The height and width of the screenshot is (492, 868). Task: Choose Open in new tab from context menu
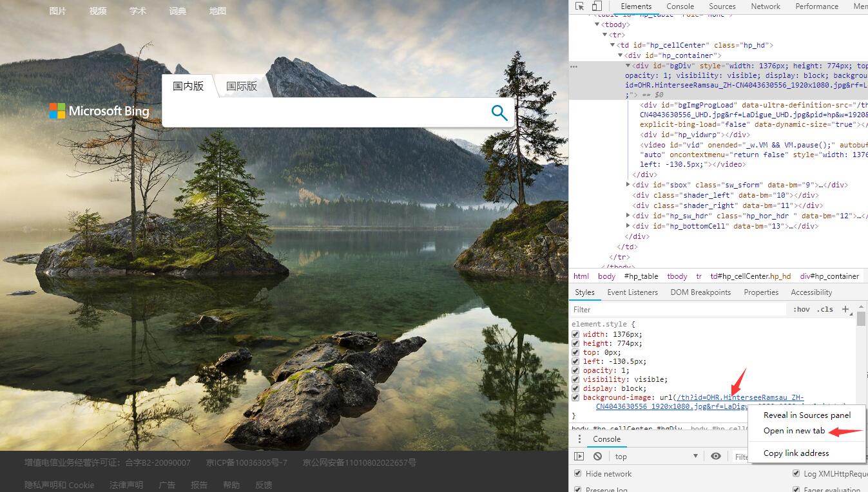coord(794,431)
